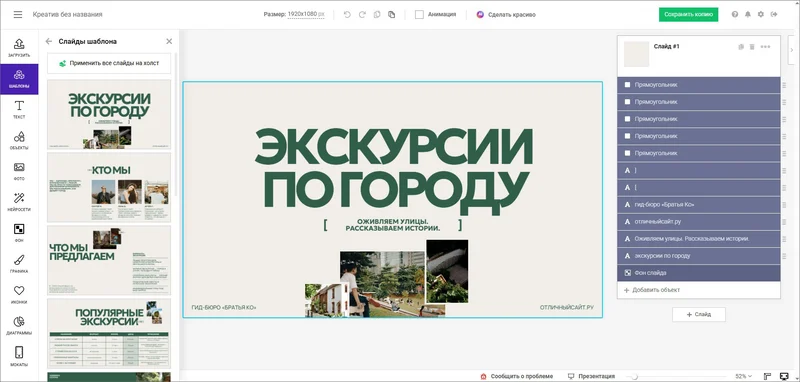Open the help question mark icon
Image resolution: width=800 pixels, height=382 pixels.
coord(735,14)
